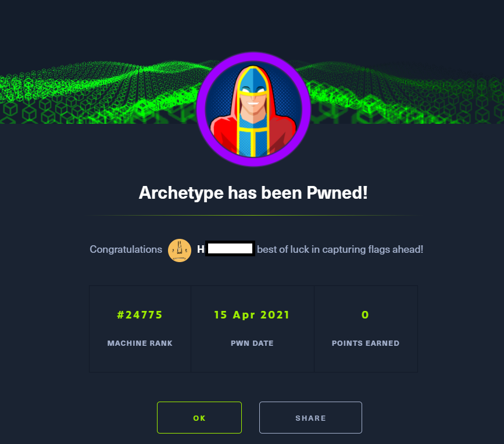Select the #24775 machine rank value
Screen dimensions: 504x444
pos(140,315)
